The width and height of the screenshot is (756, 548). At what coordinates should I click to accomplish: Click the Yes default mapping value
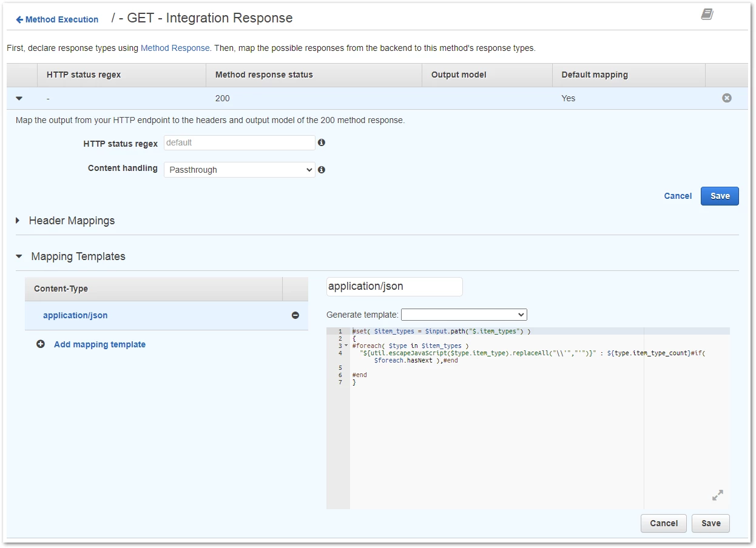[x=569, y=98]
